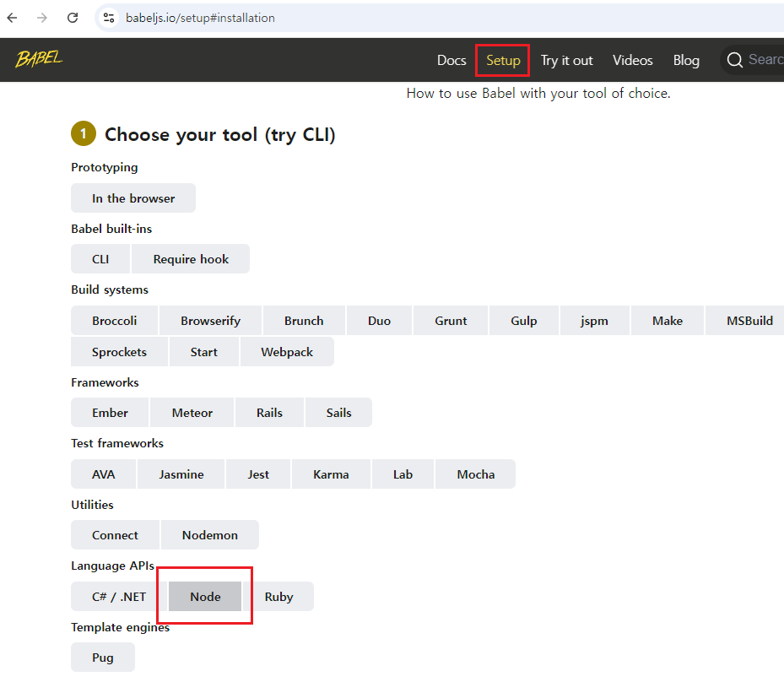Choose the Duo build system
This screenshot has height=682, width=784.
(379, 321)
